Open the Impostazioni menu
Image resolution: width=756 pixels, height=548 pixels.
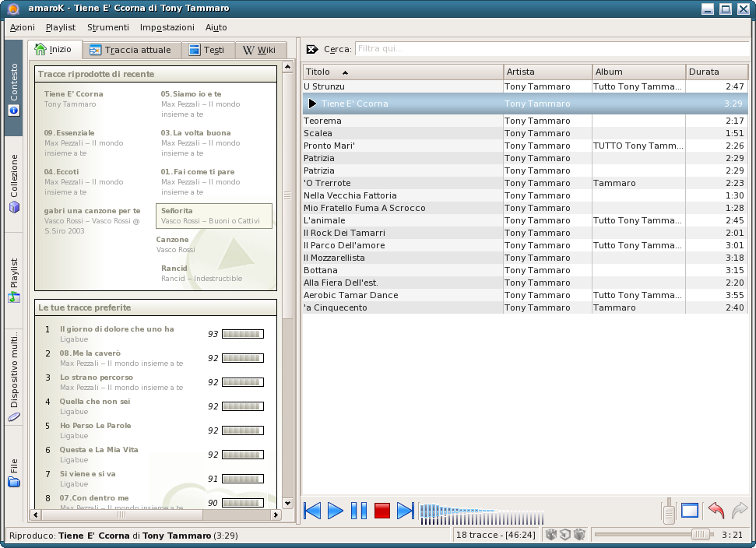tap(167, 27)
